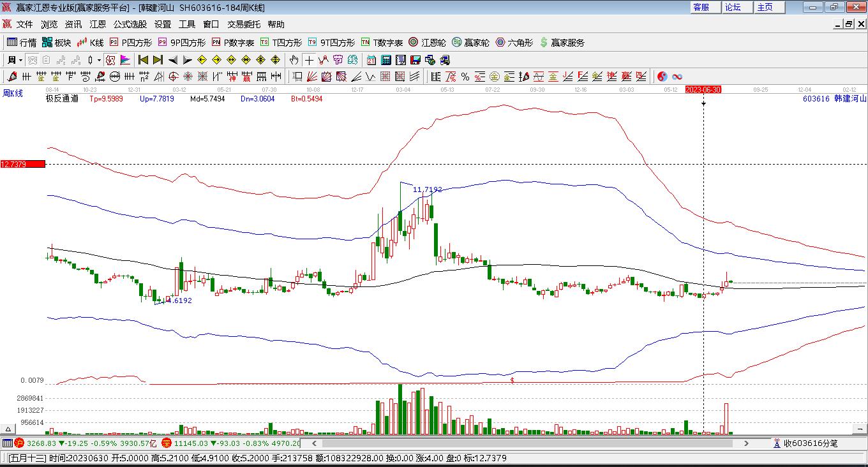Open the 窗口 menu
This screenshot has width=868, height=467.
coord(211,24)
